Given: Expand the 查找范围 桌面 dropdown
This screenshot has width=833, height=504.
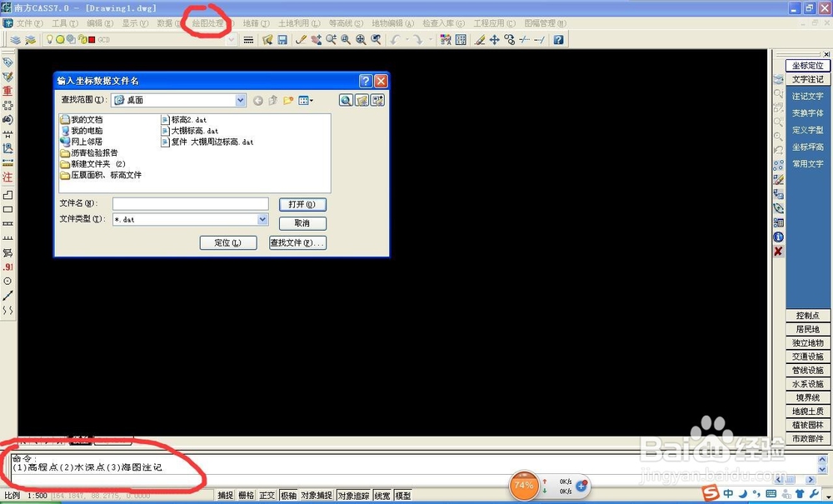Looking at the screenshot, I should pos(241,100).
